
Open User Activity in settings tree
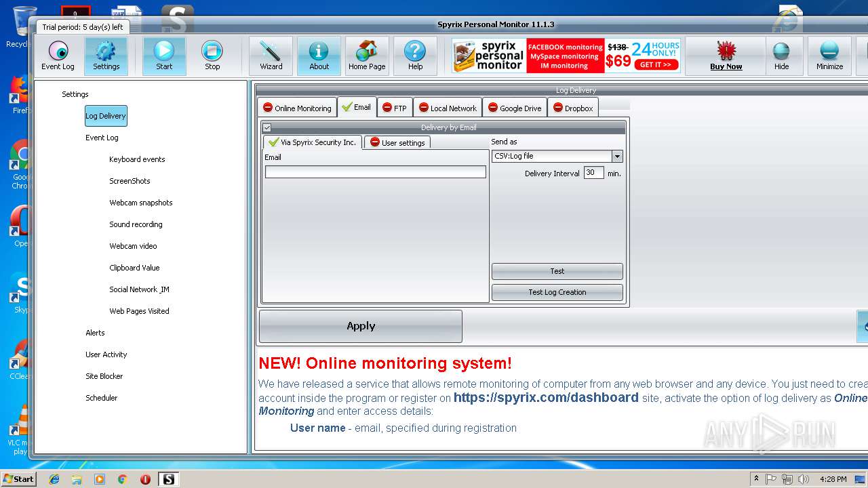(106, 354)
